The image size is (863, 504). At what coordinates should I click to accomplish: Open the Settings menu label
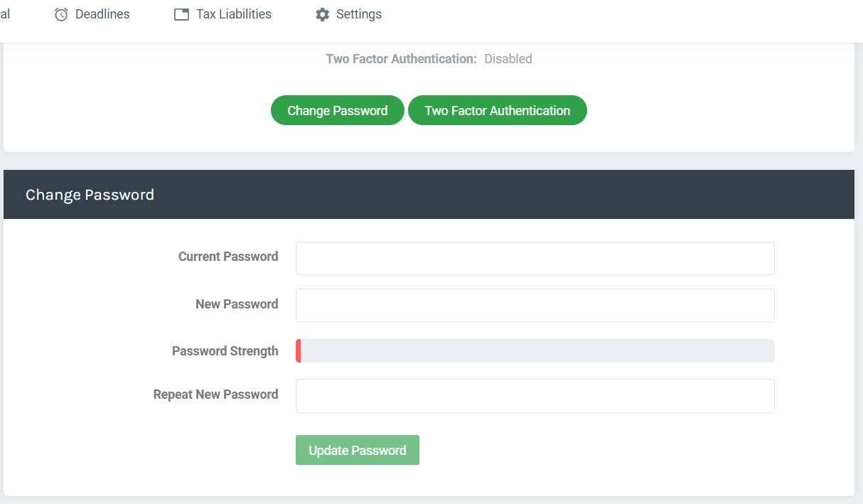click(358, 14)
